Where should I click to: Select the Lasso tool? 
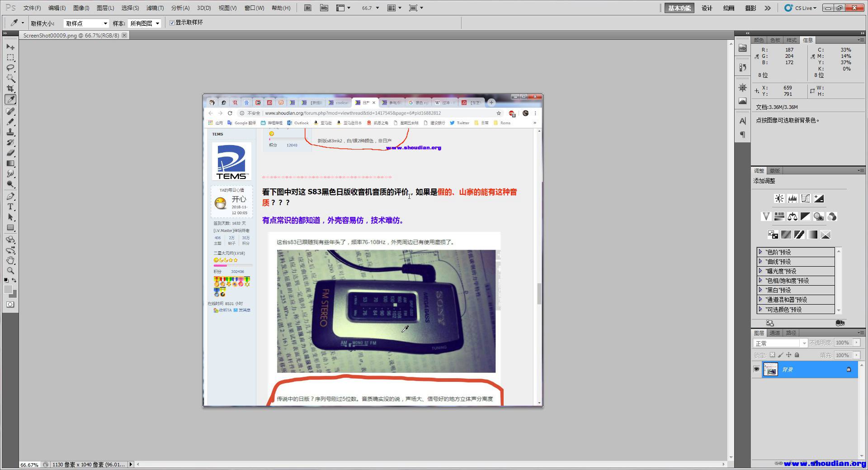click(10, 68)
